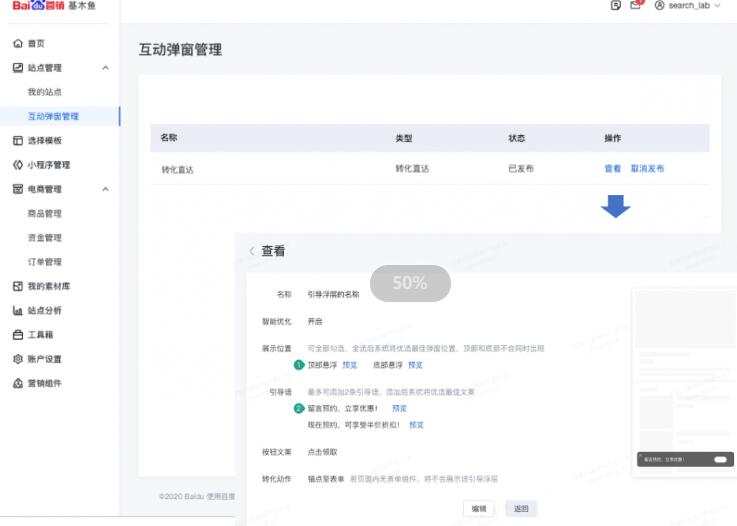Click the 我的素材库 material library icon
Image resolution: width=737 pixels, height=526 pixels.
pyautogui.click(x=17, y=286)
